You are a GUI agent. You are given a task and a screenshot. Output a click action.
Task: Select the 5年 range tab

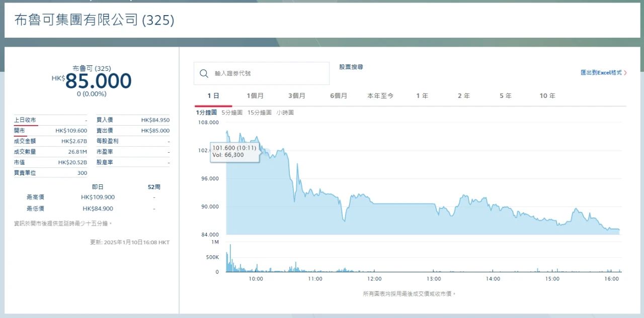pyautogui.click(x=506, y=96)
